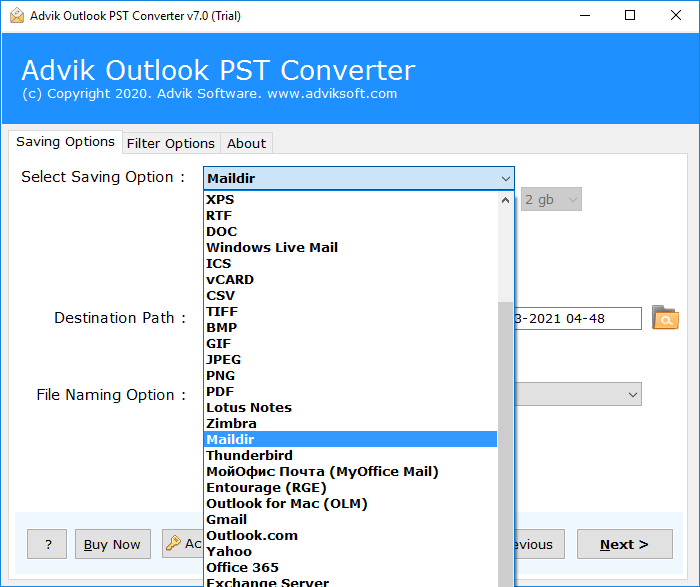700x587 pixels.
Task: Select DOC in the format list
Action: coord(350,232)
